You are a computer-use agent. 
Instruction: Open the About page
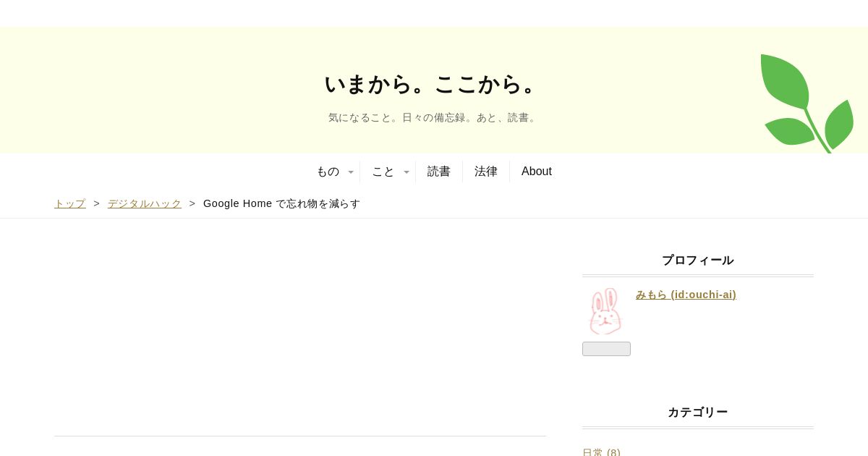(x=537, y=172)
